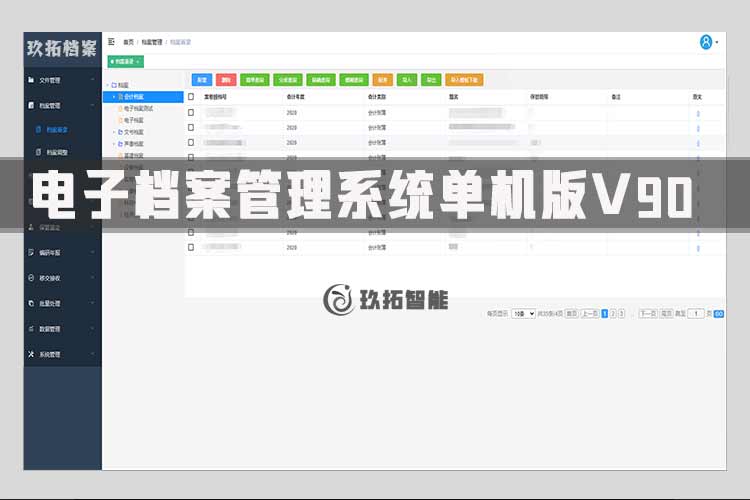This screenshot has height=500, width=750.
Task: Expand the 系统管理 sidebar menu chevron
Action: (x=92, y=354)
